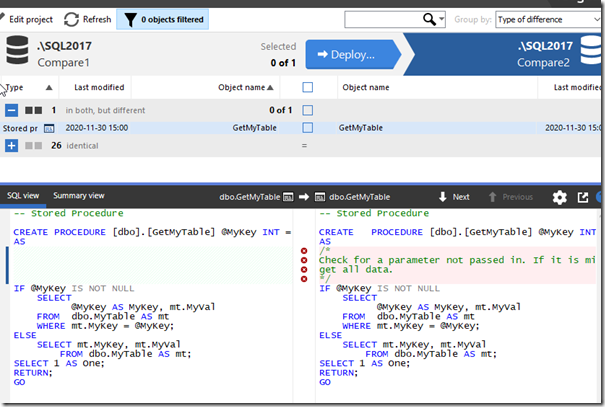Click the Deploy button
This screenshot has width=605, height=407.
(x=352, y=54)
